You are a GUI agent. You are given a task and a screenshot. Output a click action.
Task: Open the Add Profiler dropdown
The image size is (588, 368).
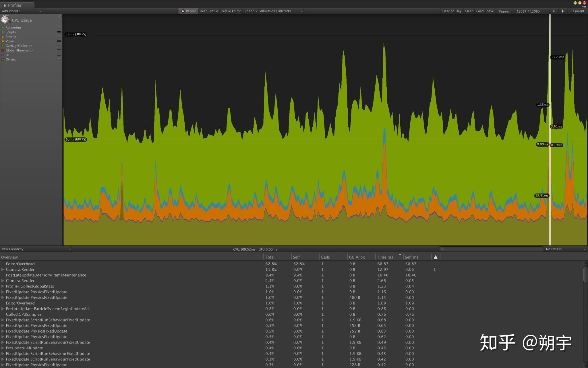click(21, 11)
